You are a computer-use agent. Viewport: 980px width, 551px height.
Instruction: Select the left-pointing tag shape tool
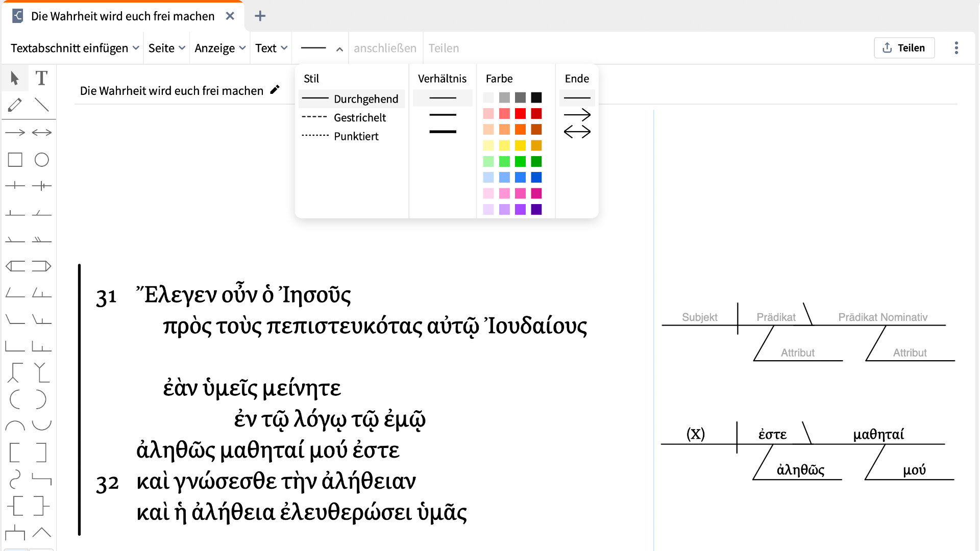tap(15, 266)
